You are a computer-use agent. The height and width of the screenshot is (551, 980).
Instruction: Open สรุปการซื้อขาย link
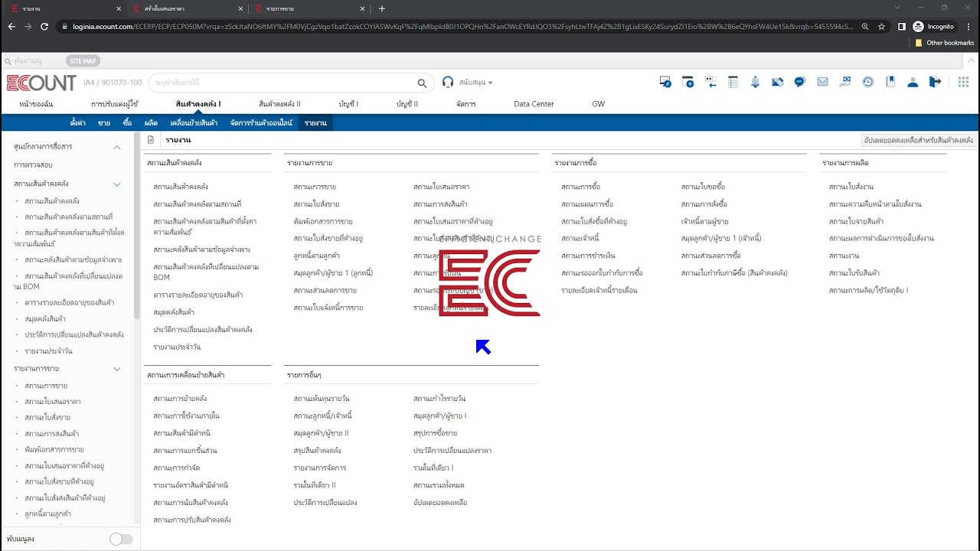tap(435, 433)
